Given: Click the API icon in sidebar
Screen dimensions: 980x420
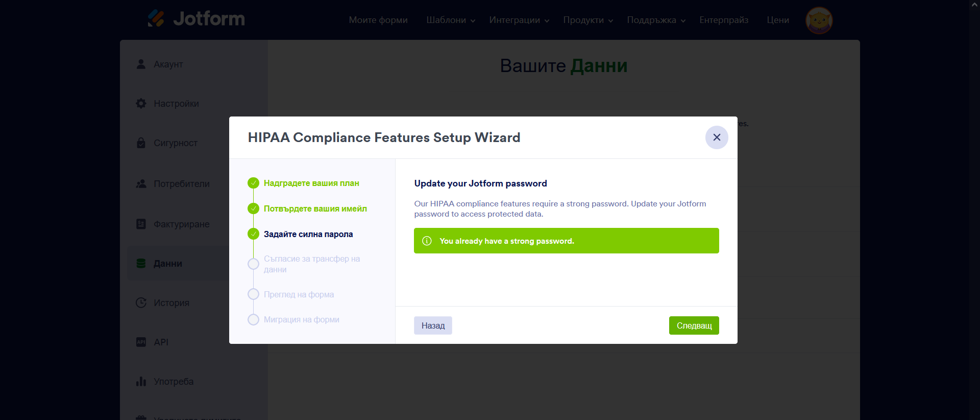Looking at the screenshot, I should (141, 342).
